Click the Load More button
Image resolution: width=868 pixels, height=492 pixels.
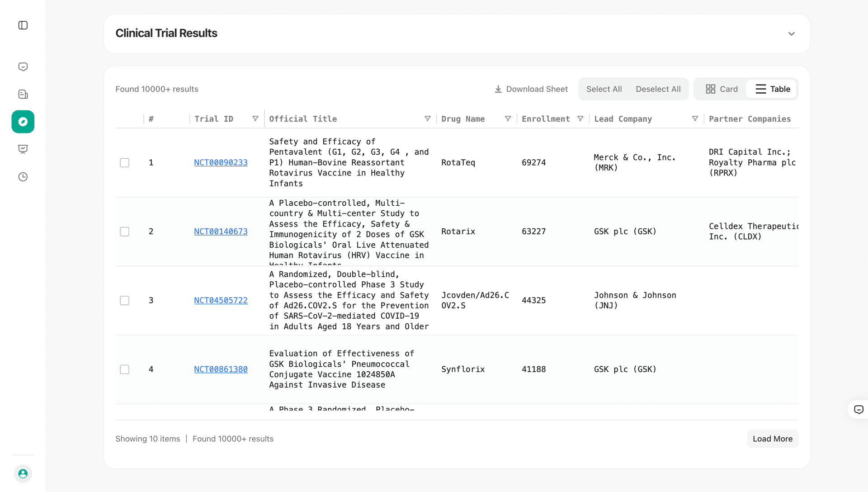772,438
